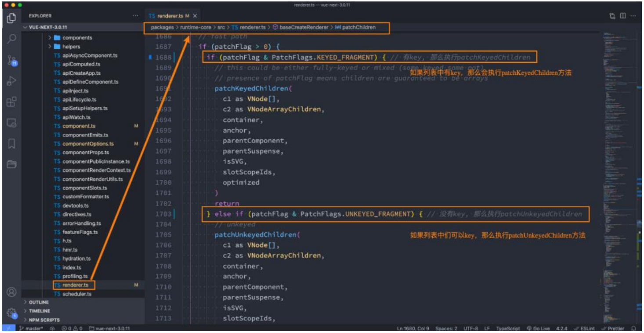The image size is (644, 333).
Task: Expand the NPM SCRIPTS section
Action: [44, 320]
